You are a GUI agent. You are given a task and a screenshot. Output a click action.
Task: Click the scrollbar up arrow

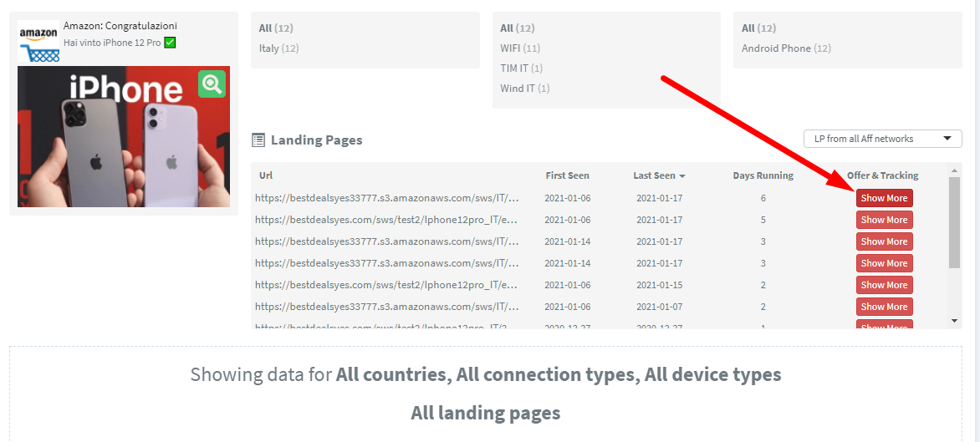pyautogui.click(x=954, y=170)
